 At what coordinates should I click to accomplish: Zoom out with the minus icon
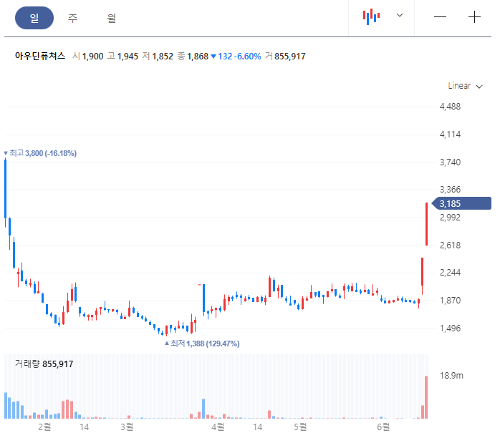point(440,17)
